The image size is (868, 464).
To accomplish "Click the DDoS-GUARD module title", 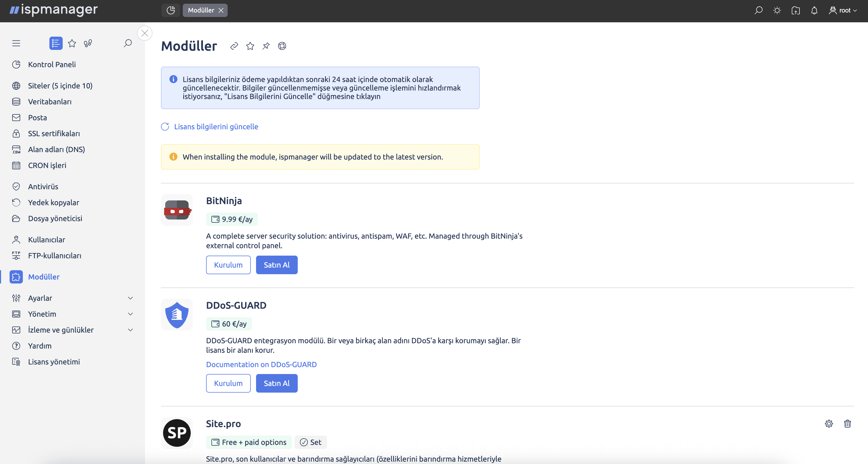I will click(x=236, y=306).
